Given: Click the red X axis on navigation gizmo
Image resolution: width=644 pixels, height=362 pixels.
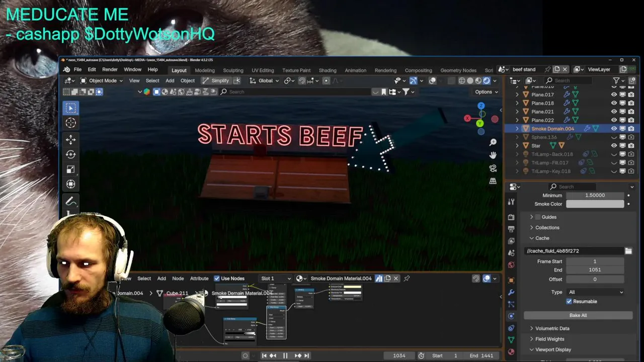Looking at the screenshot, I should [467, 119].
